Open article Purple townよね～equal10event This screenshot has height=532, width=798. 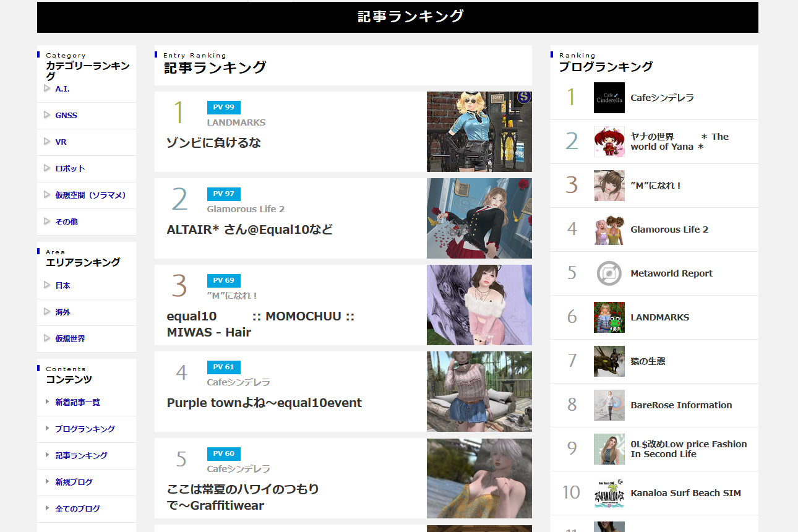pos(264,403)
